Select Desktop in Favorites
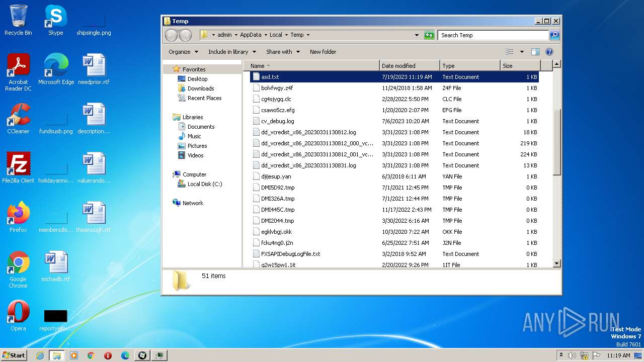This screenshot has height=362, width=644. click(197, 79)
